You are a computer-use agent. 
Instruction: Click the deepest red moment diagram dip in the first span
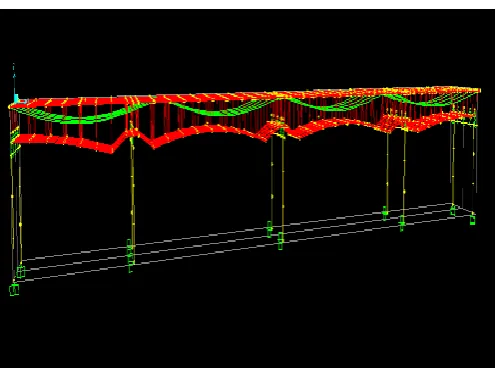[x=111, y=149]
